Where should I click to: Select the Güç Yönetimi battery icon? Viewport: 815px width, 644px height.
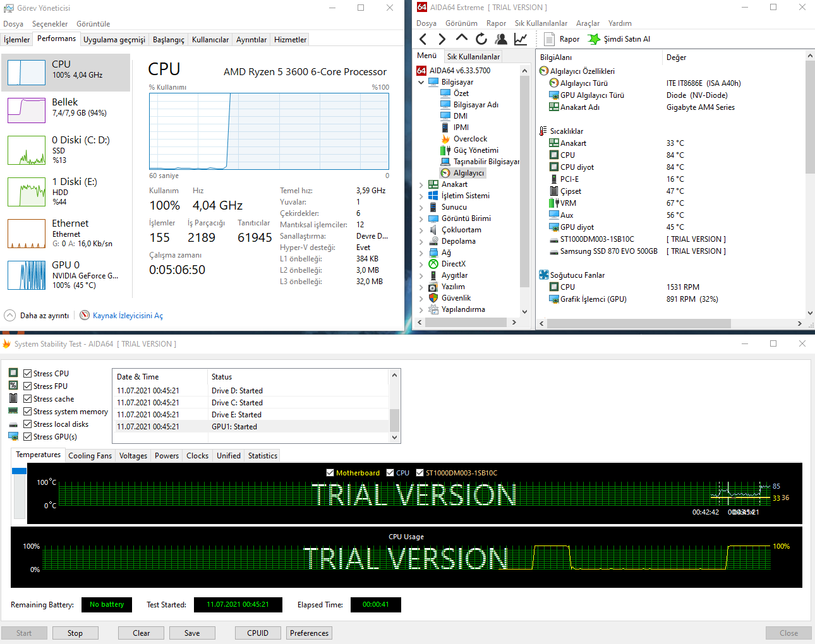(x=445, y=150)
